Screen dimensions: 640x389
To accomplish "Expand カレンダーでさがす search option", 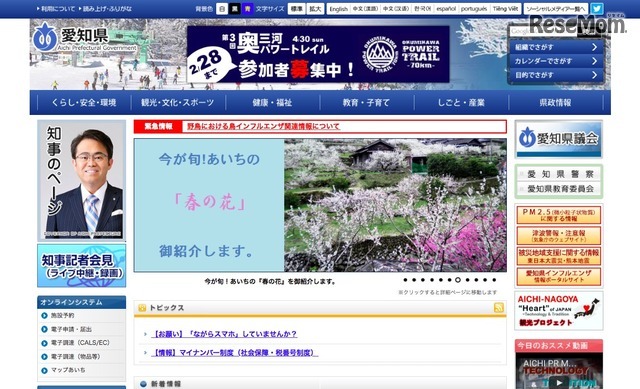I will coord(556,61).
